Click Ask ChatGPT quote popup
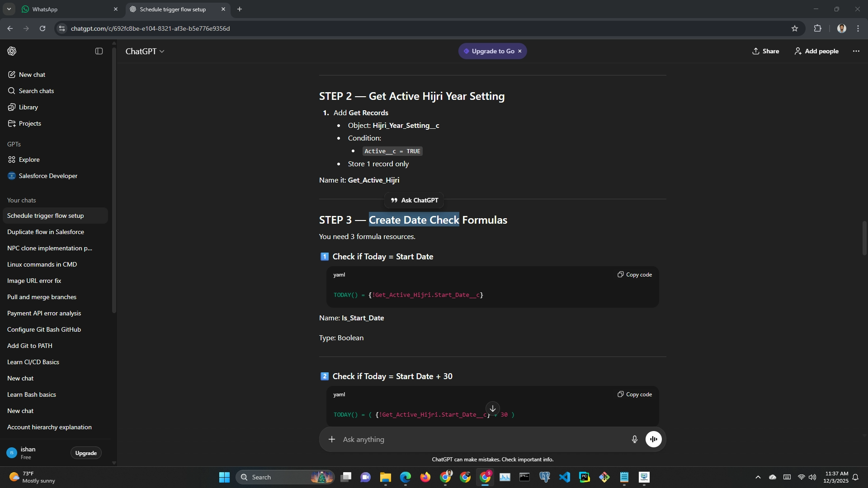This screenshot has width=868, height=488. click(414, 200)
